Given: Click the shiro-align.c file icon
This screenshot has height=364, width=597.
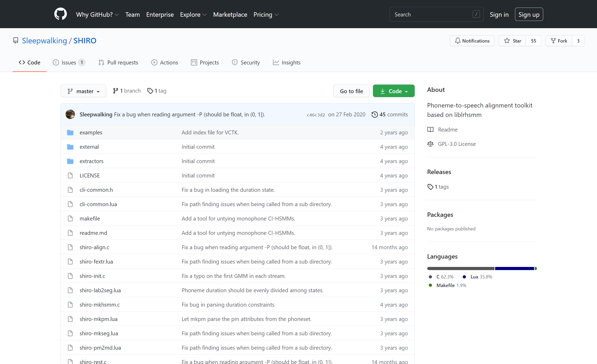Looking at the screenshot, I should [70, 247].
